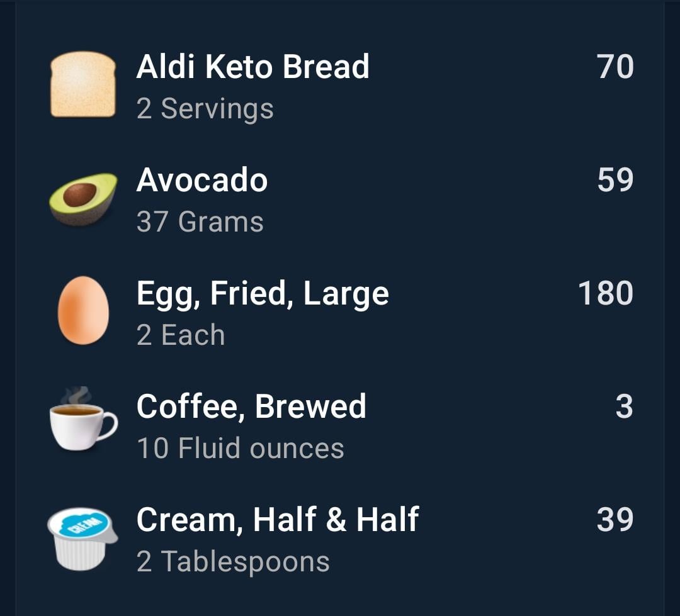Select the 37 Grams amount text
Viewport: 680px width, 616px height.
pos(200,221)
